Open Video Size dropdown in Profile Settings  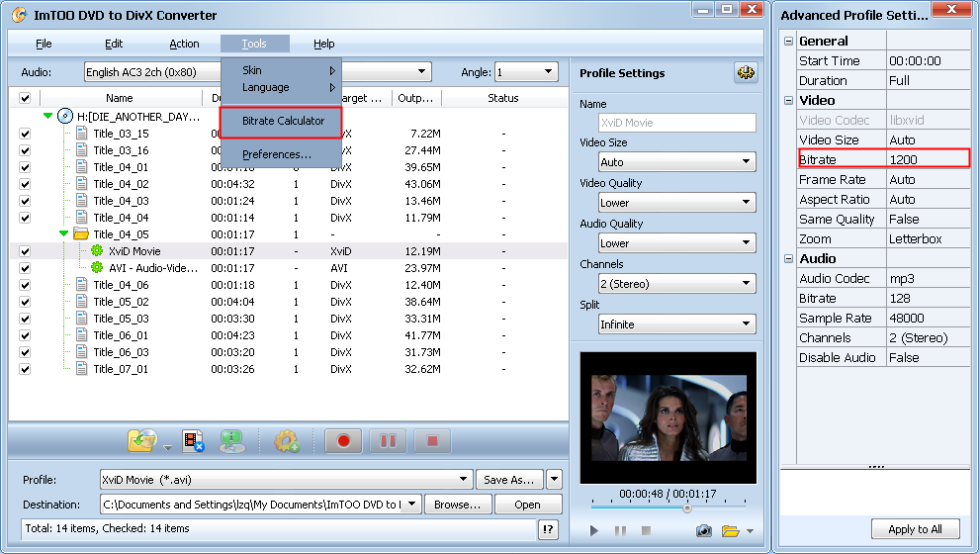click(x=676, y=162)
